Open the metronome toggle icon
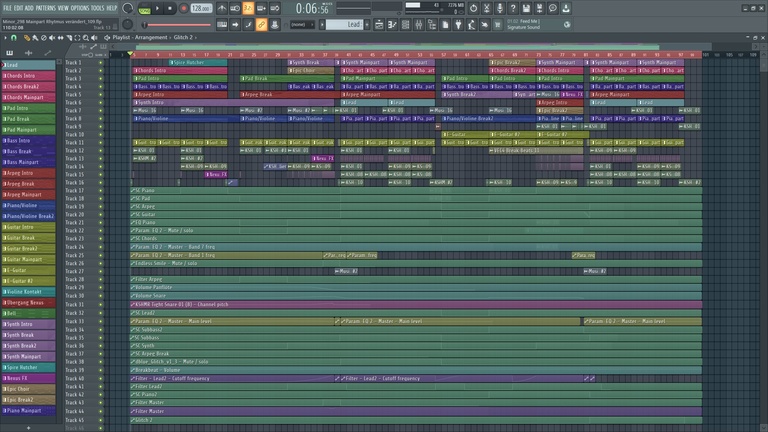The height and width of the screenshot is (432, 768). click(222, 8)
